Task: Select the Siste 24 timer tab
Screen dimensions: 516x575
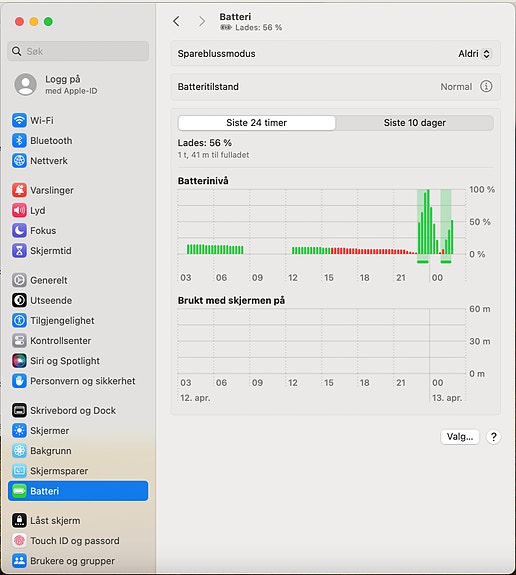Action: pos(256,123)
